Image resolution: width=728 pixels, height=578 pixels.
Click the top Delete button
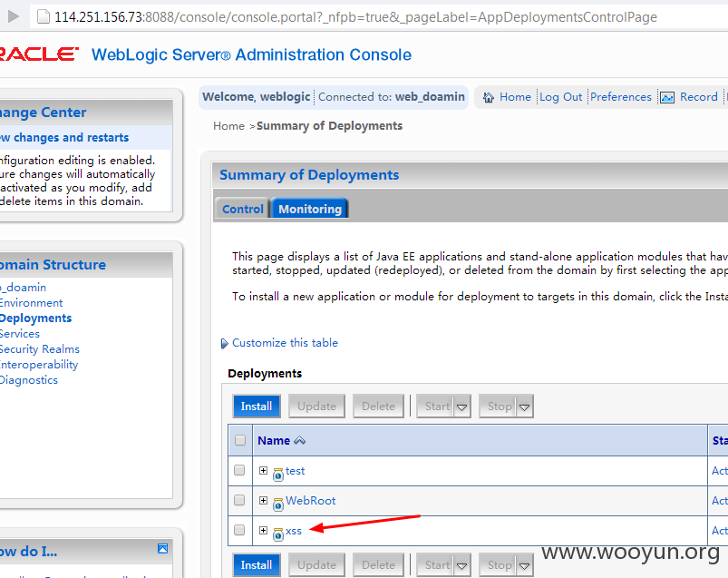[378, 407]
